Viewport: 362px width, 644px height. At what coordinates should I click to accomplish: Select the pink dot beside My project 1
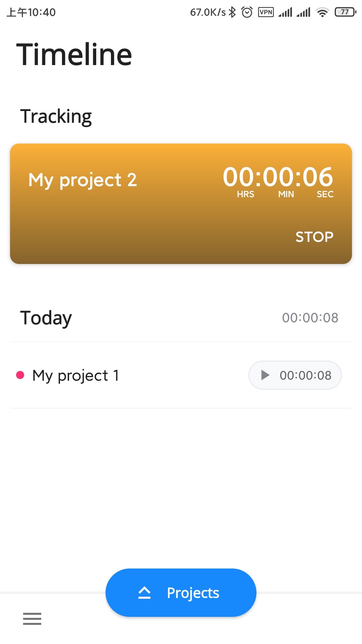[x=20, y=375]
